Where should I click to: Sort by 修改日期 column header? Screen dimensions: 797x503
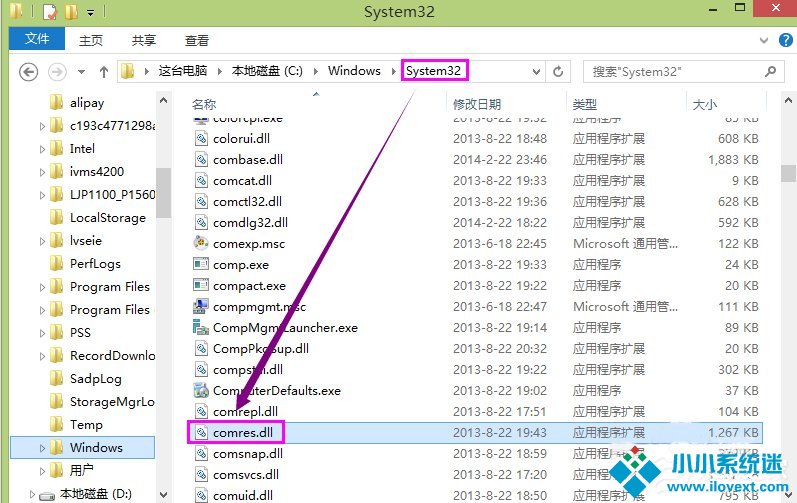click(477, 104)
